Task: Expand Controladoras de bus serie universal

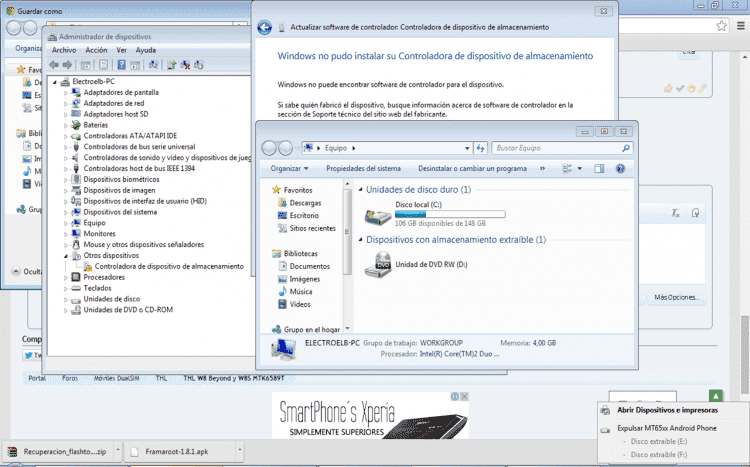Action: pyautogui.click(x=66, y=147)
